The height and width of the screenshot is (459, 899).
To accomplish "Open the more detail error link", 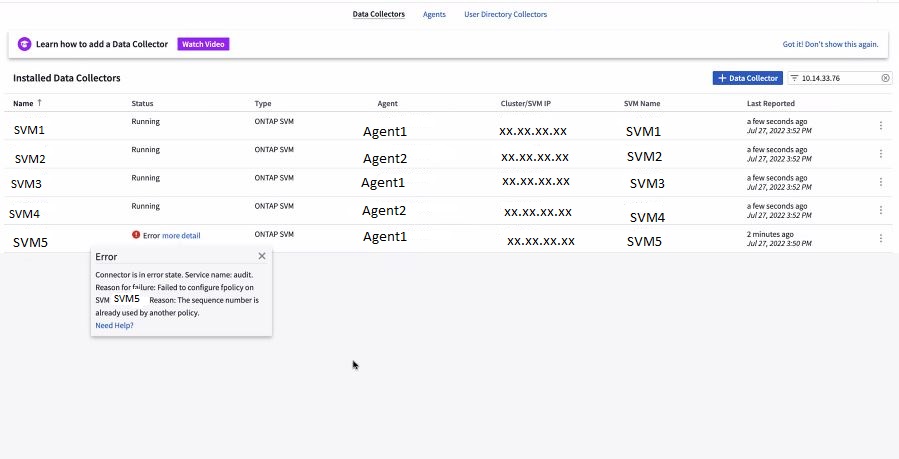I will pyautogui.click(x=181, y=236).
